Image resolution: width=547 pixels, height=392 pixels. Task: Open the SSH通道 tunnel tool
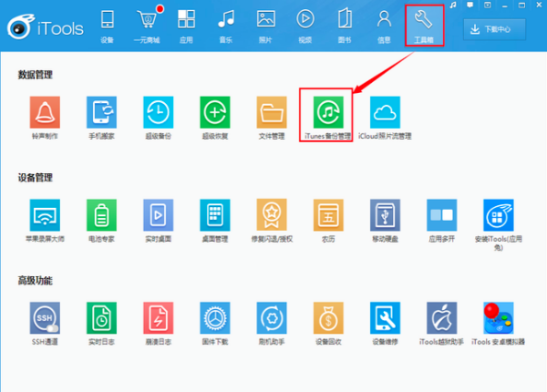[45, 318]
